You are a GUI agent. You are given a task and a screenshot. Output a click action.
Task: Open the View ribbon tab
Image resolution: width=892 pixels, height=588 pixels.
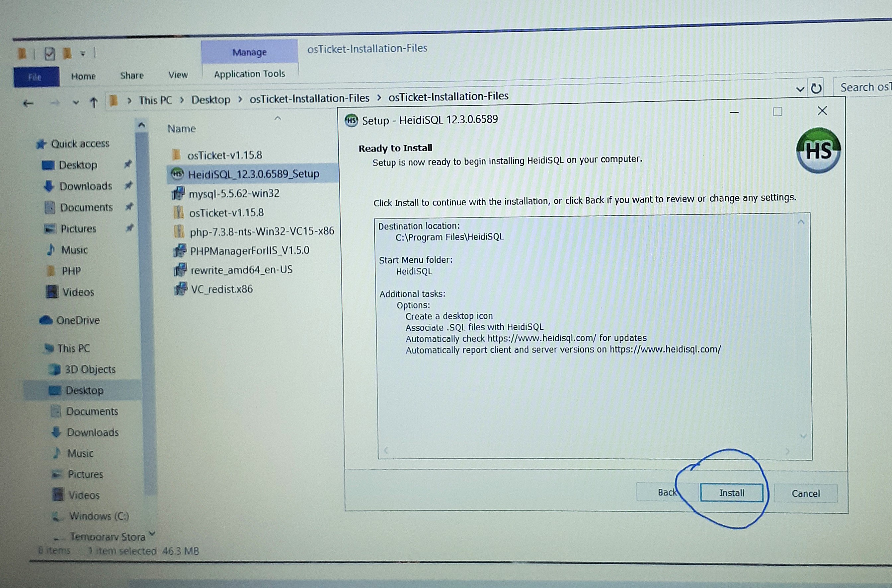[178, 75]
